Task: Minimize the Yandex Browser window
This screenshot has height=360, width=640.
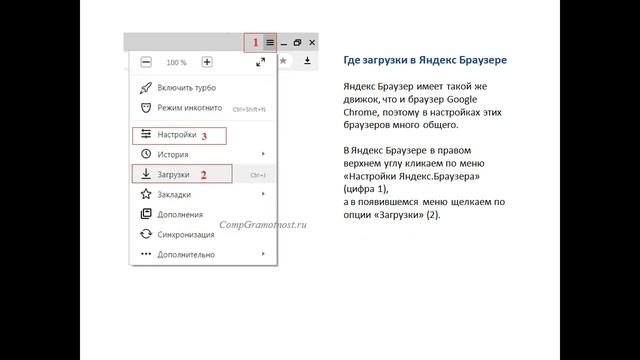Action: pyautogui.click(x=284, y=43)
